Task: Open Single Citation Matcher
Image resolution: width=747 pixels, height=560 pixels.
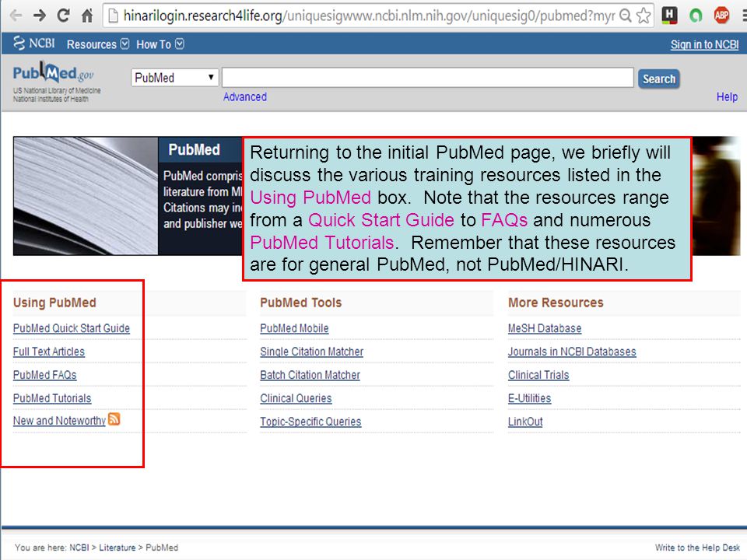Action: tap(311, 352)
